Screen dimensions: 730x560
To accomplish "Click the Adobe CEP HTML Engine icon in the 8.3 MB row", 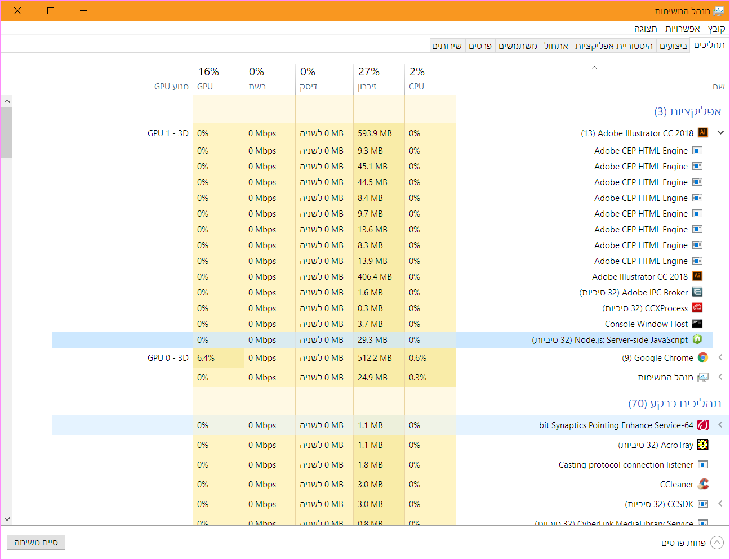I will coord(697,245).
